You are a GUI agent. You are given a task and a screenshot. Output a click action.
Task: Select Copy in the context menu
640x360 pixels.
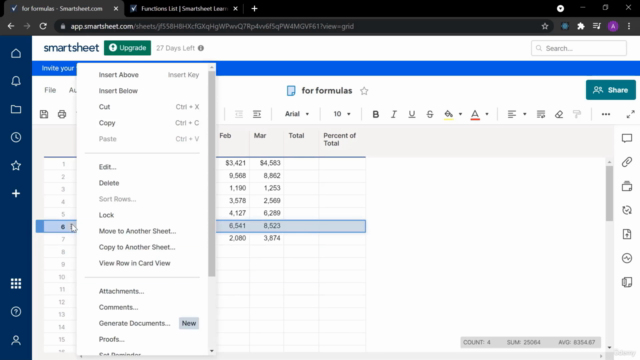click(x=107, y=123)
